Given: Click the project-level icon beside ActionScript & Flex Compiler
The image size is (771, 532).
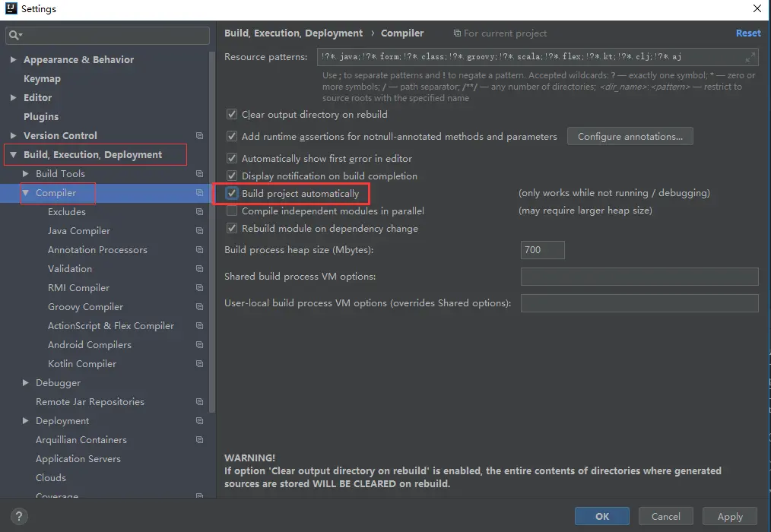Looking at the screenshot, I should coord(200,326).
